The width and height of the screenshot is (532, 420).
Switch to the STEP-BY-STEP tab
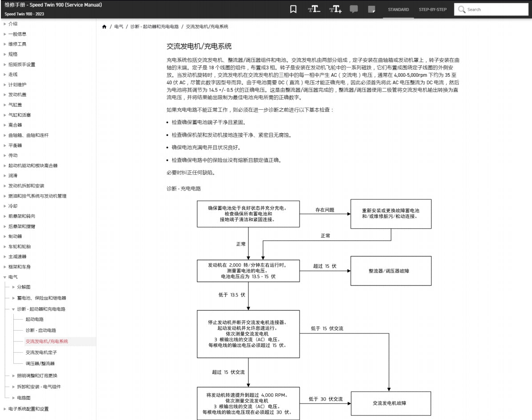[x=432, y=9]
